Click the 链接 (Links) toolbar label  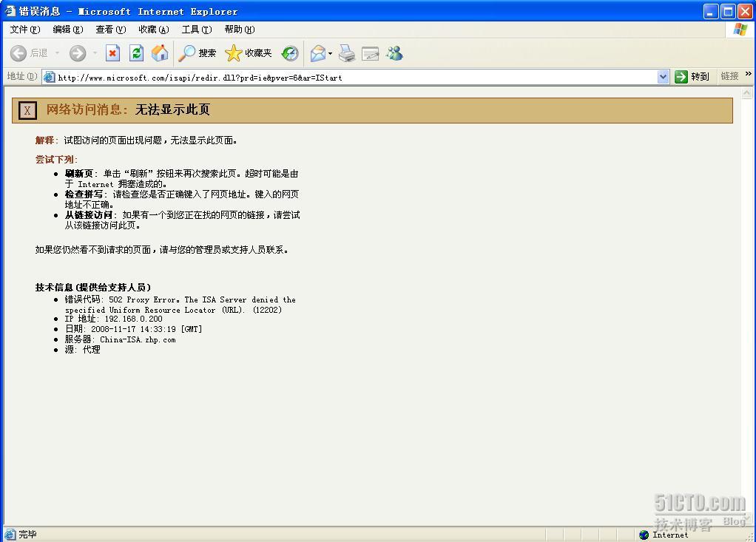pyautogui.click(x=729, y=76)
